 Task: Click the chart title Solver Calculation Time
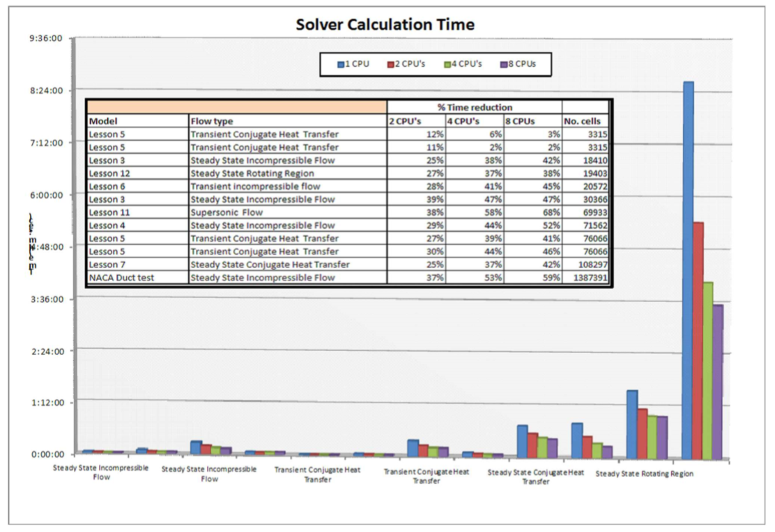pos(385,25)
